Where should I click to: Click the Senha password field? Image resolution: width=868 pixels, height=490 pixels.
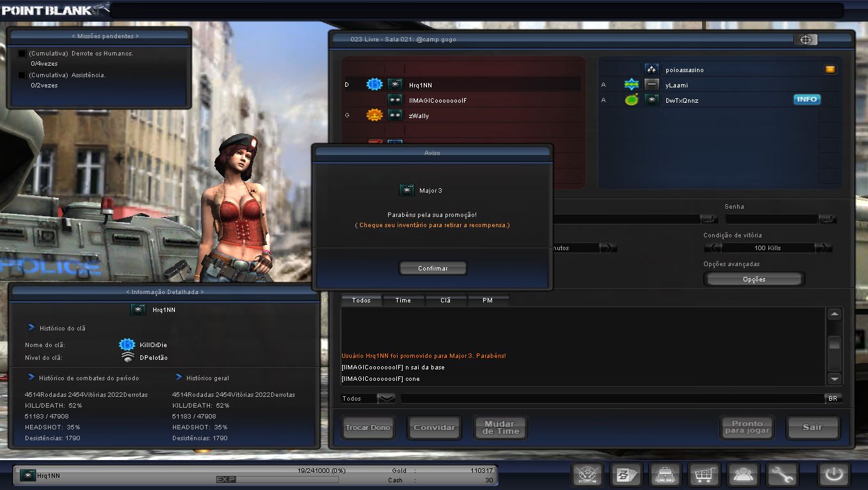[772, 219]
